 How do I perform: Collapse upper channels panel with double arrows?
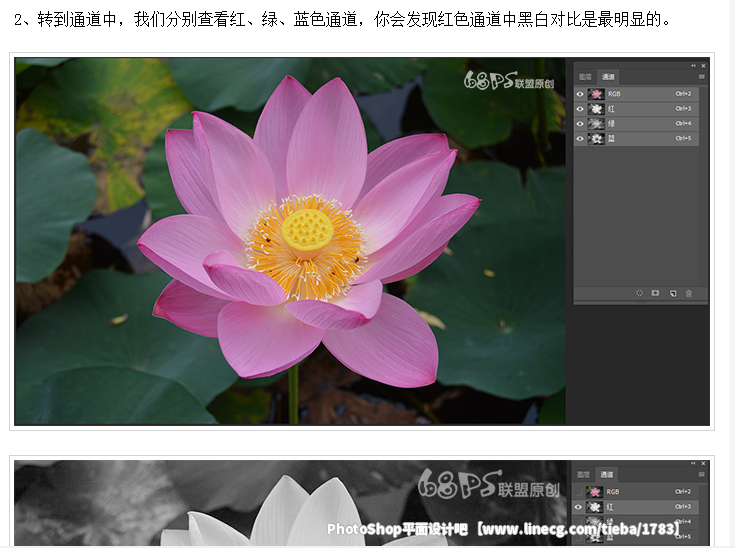click(693, 66)
